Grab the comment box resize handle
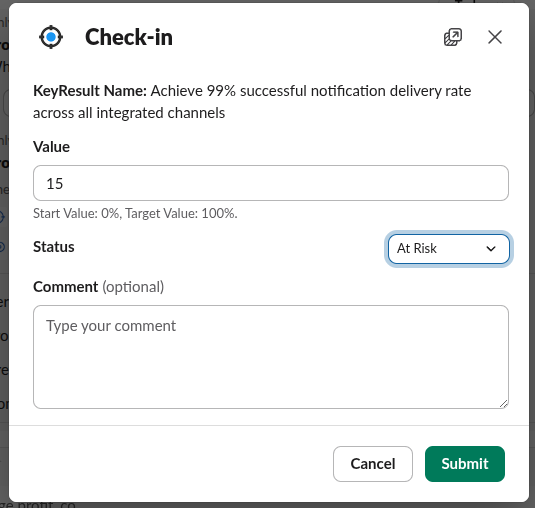The height and width of the screenshot is (508, 535). coord(504,404)
